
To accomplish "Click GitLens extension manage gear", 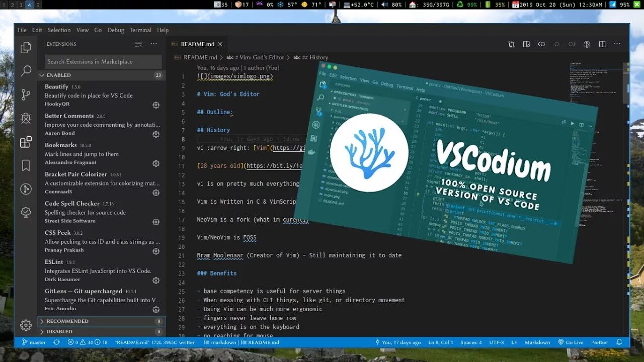I will (x=156, y=309).
